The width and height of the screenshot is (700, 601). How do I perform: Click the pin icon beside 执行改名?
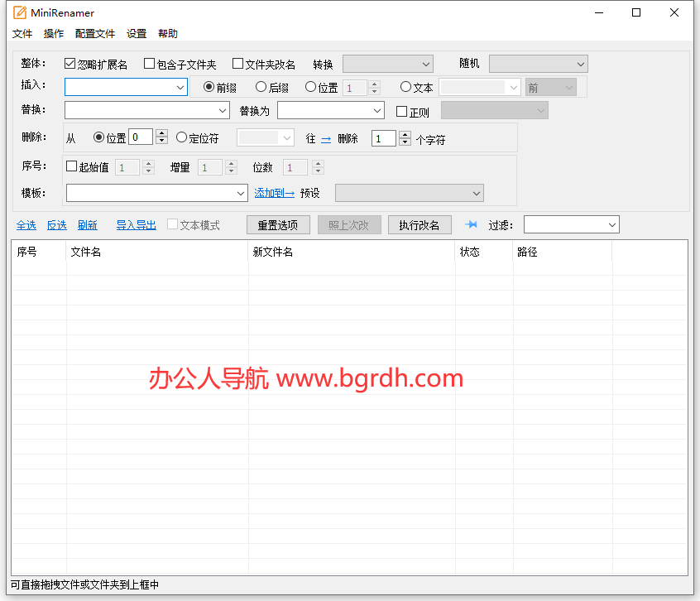click(472, 224)
